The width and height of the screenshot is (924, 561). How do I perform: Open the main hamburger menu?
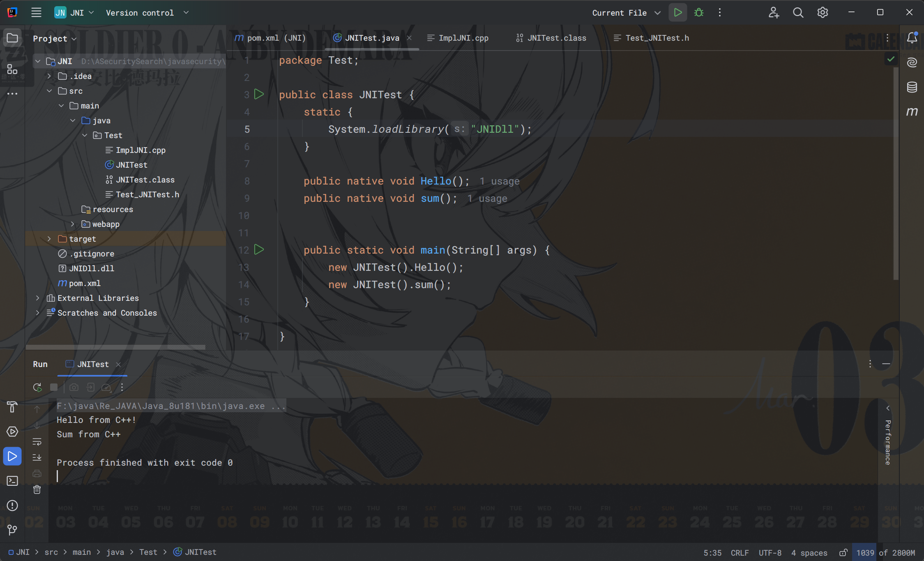point(36,12)
